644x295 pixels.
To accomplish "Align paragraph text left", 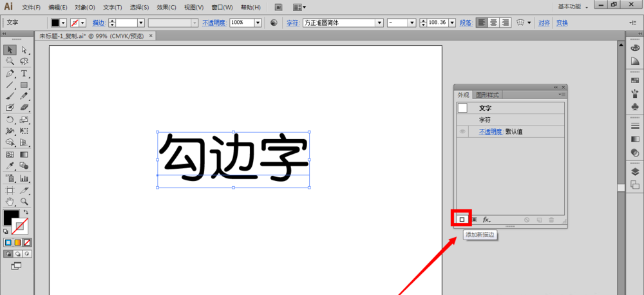I will 481,23.
